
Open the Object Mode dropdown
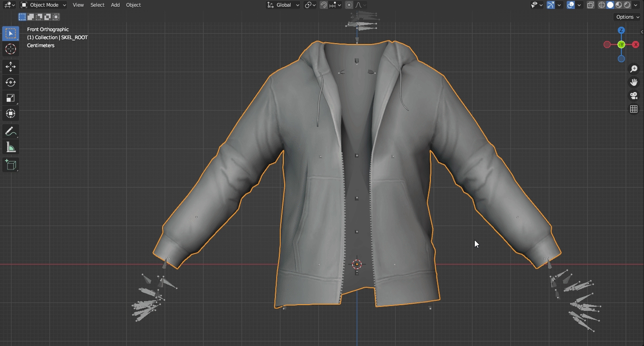click(44, 5)
